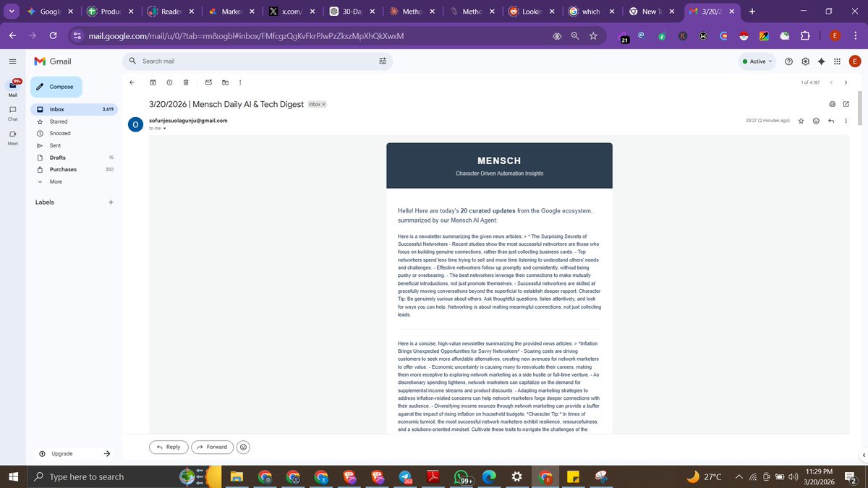Mark the email as unread
This screenshot has width=868, height=488.
pyautogui.click(x=208, y=82)
